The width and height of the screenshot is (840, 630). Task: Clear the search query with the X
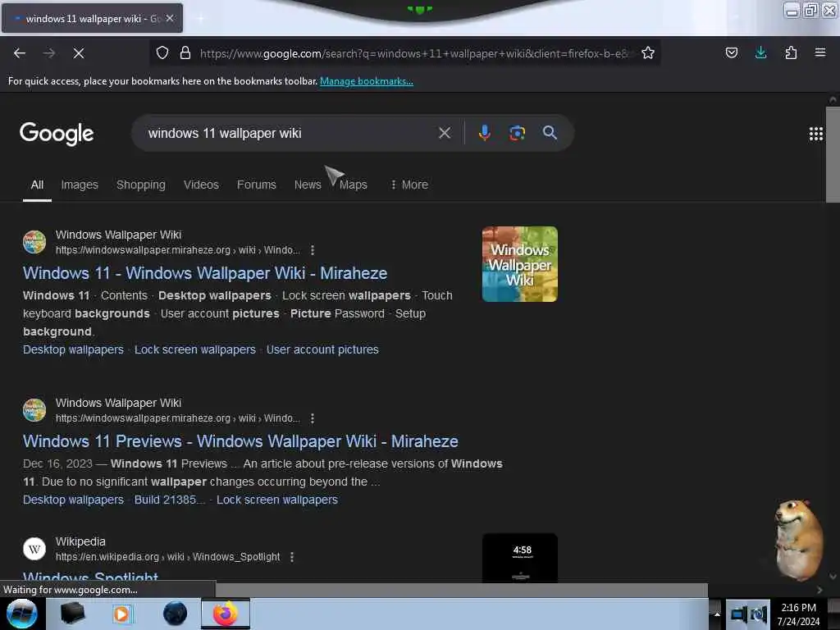pos(445,133)
